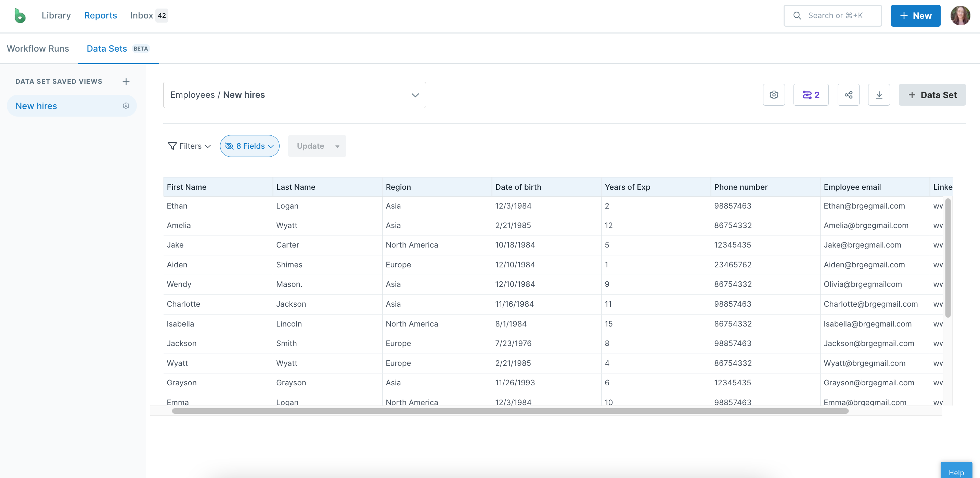
Task: Open the data set settings gear icon
Action: click(x=774, y=95)
